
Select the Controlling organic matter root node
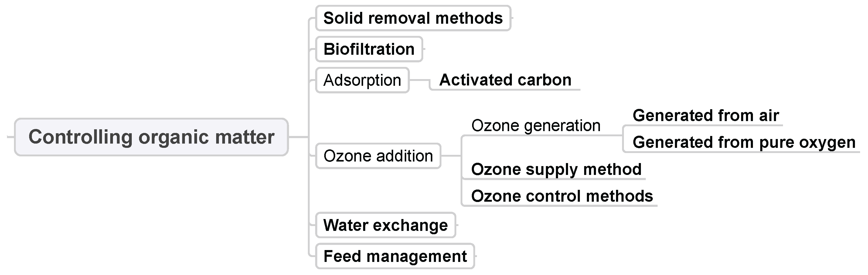point(151,137)
